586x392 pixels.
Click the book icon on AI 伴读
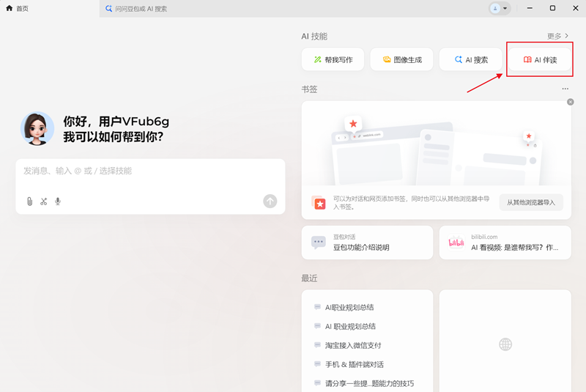point(527,59)
